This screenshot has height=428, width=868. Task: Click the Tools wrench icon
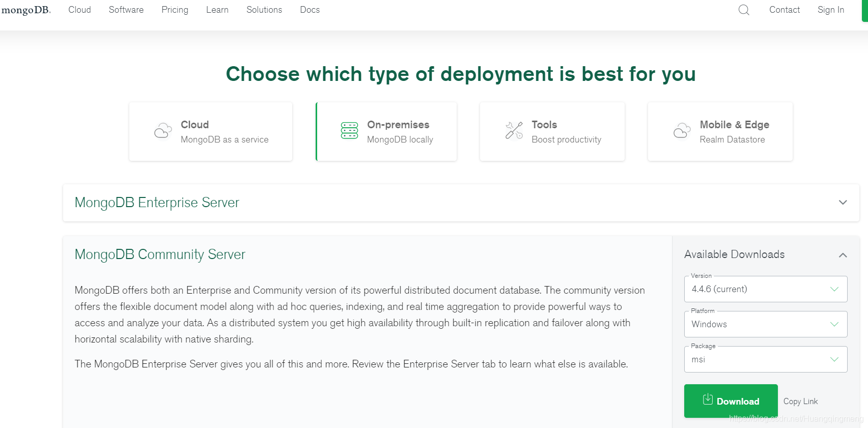tap(514, 130)
